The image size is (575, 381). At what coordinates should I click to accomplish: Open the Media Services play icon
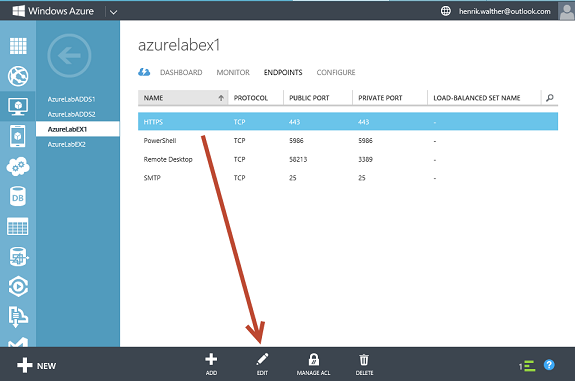[x=18, y=286]
